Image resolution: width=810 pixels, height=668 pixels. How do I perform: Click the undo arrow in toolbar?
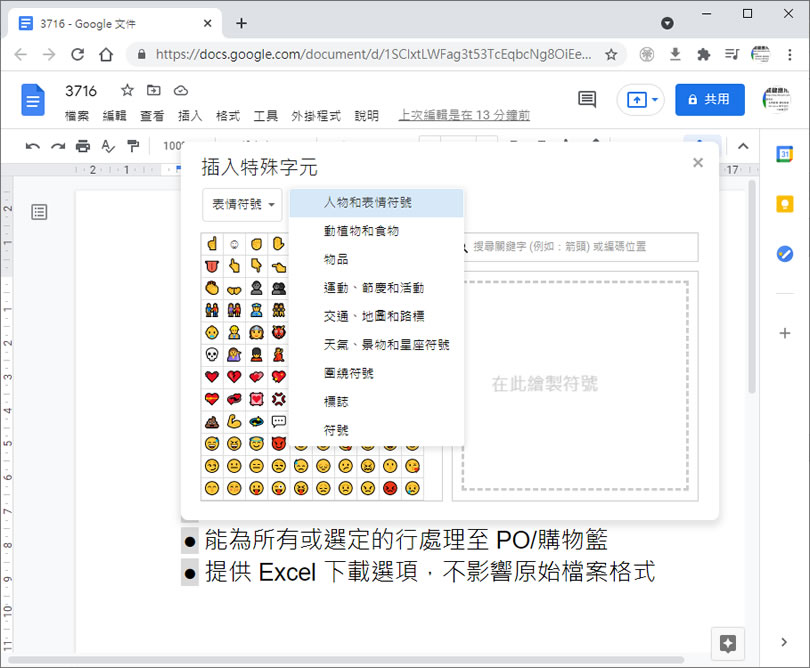point(33,146)
